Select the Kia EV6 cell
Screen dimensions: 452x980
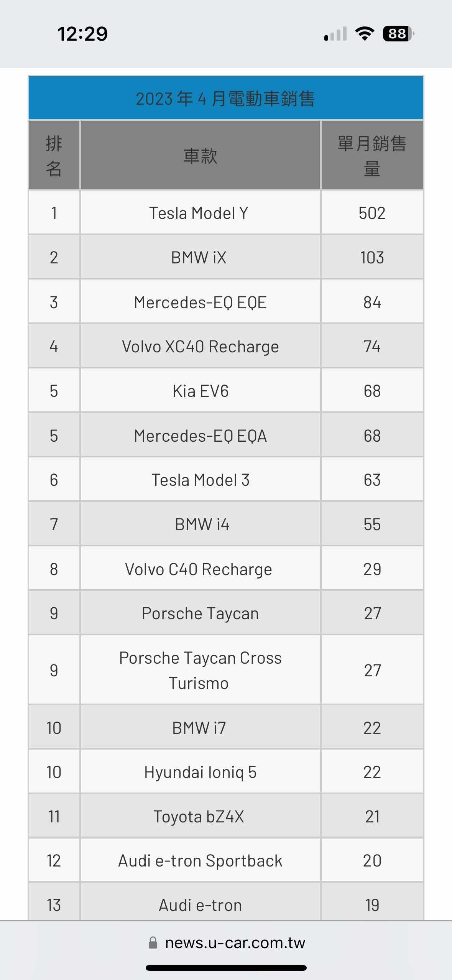point(200,391)
